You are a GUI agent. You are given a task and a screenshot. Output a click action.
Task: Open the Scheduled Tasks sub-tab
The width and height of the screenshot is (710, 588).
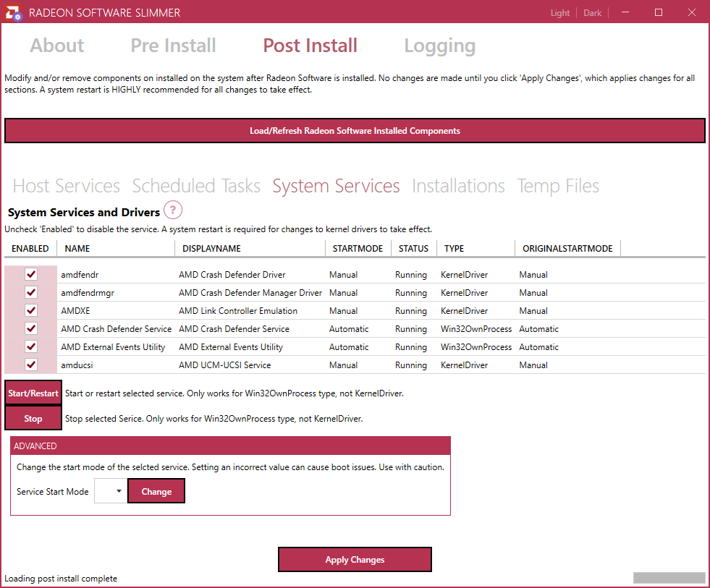tap(196, 186)
